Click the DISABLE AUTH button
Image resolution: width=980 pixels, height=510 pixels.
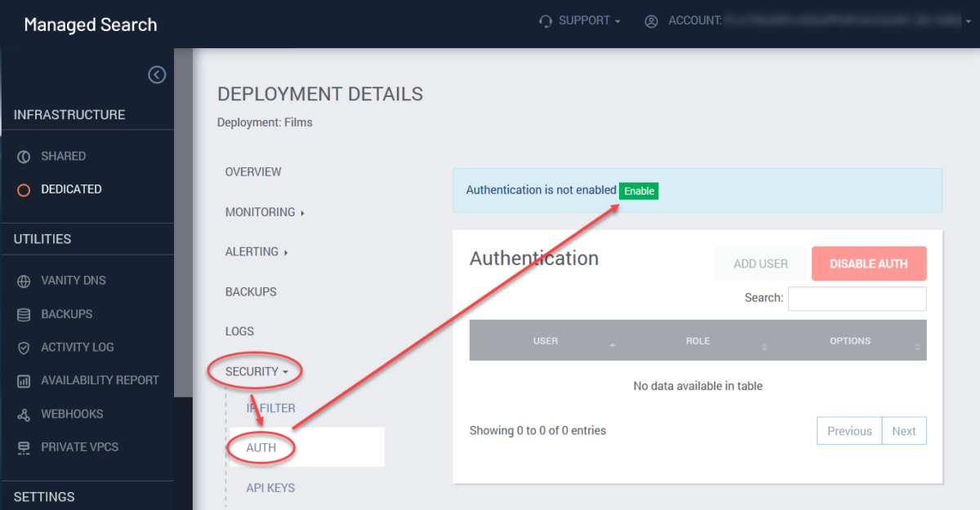click(x=869, y=264)
